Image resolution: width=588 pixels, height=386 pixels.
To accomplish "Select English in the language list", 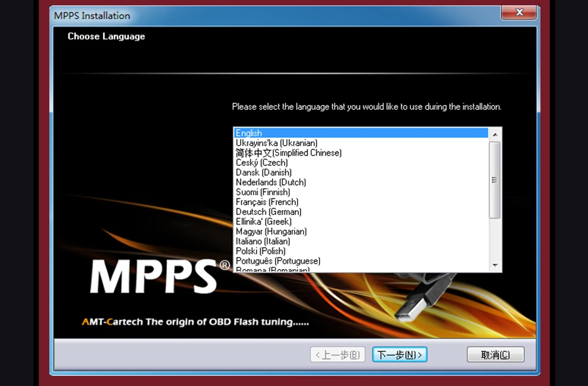I will point(361,133).
